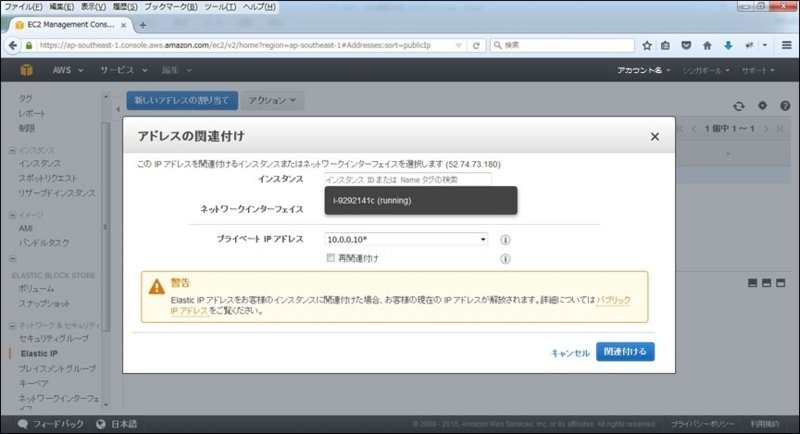Enable the 再関連付け checkbox
The width and height of the screenshot is (800, 434).
331,258
